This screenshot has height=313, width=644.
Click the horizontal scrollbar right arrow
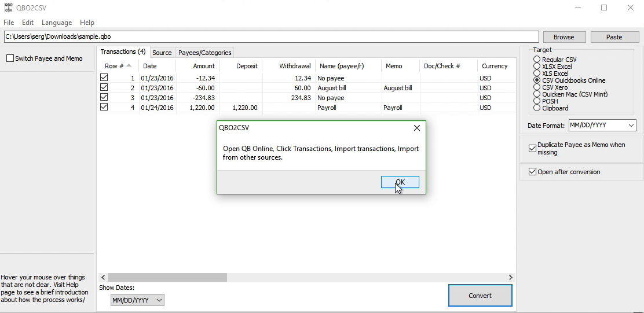511,278
